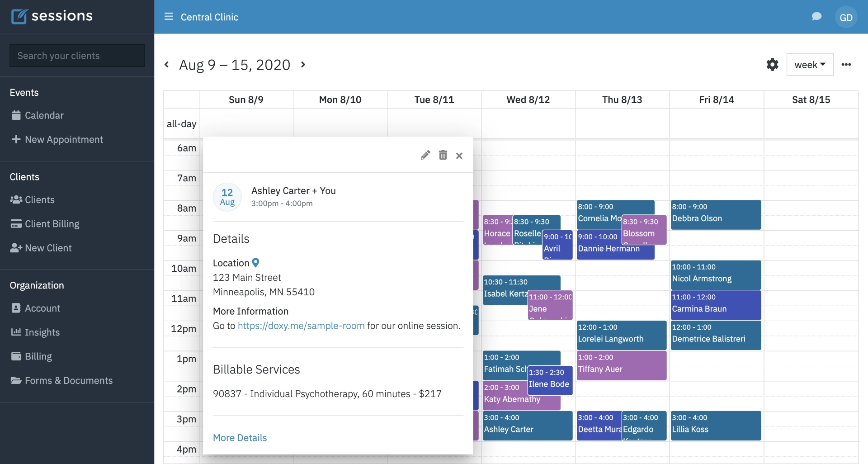The height and width of the screenshot is (464, 868).
Task: Toggle the sidebar with hamburger menu
Action: (x=168, y=16)
